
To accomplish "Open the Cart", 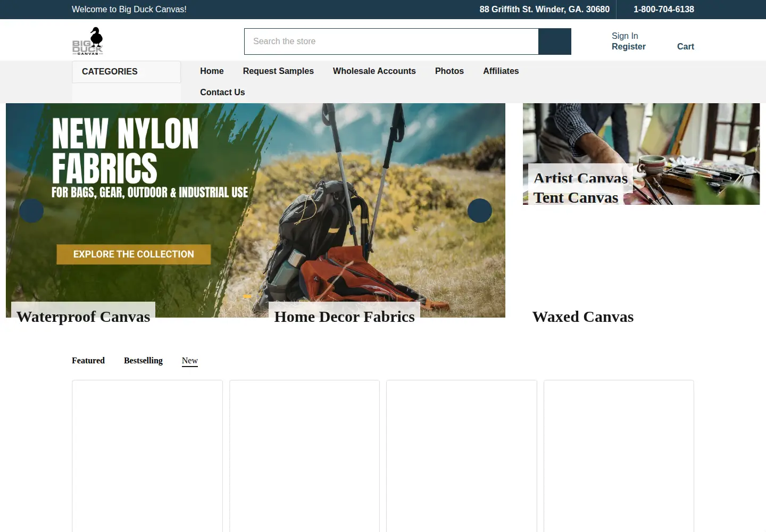I will click(x=685, y=46).
